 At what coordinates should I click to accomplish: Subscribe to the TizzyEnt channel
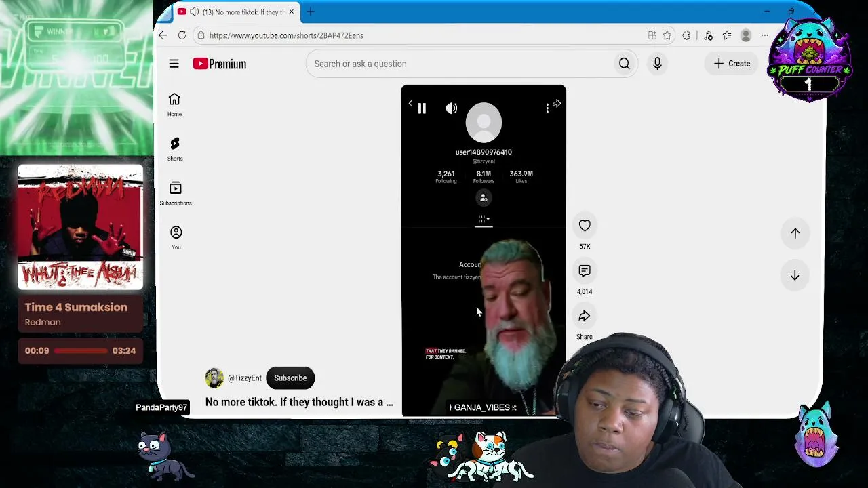click(290, 378)
